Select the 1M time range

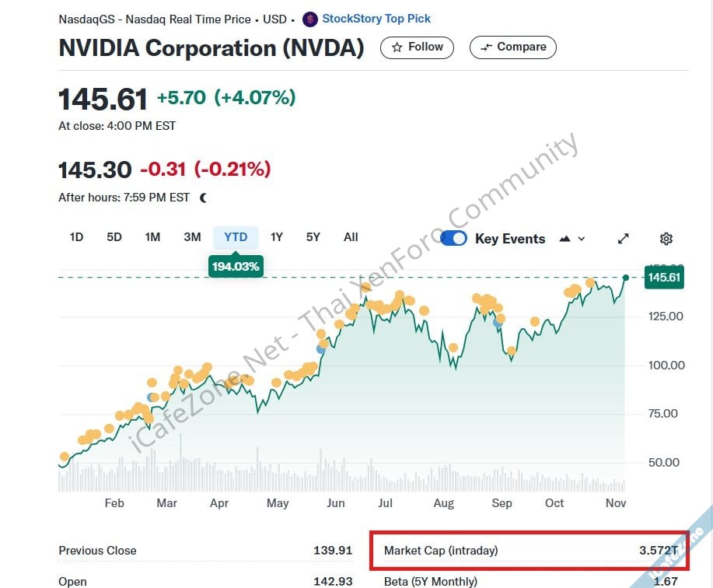pos(152,237)
